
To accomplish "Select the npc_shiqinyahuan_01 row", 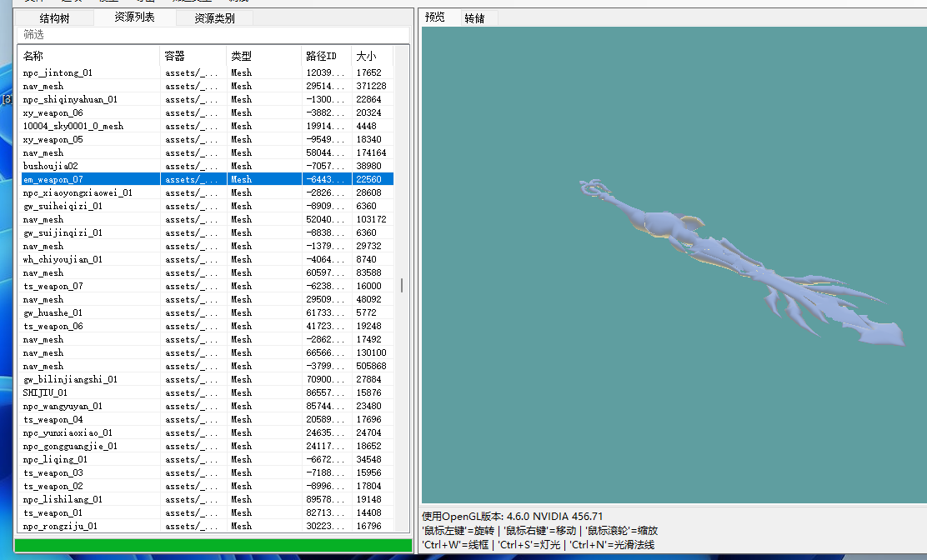I will click(x=208, y=99).
